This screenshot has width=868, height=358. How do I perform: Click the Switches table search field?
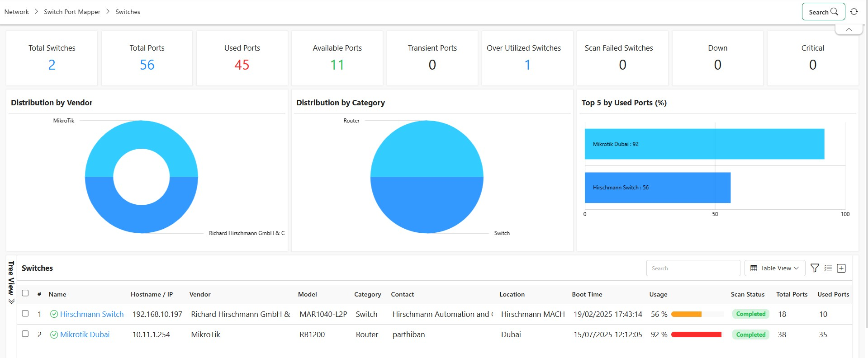693,268
